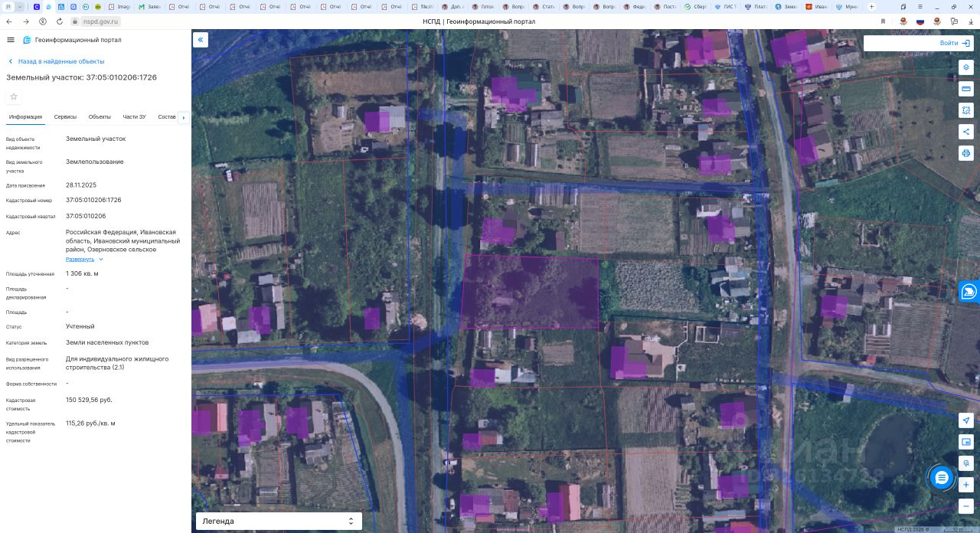The height and width of the screenshot is (533, 980).
Task: Click the cadastral cost 150 529,56 руб.
Action: click(89, 400)
